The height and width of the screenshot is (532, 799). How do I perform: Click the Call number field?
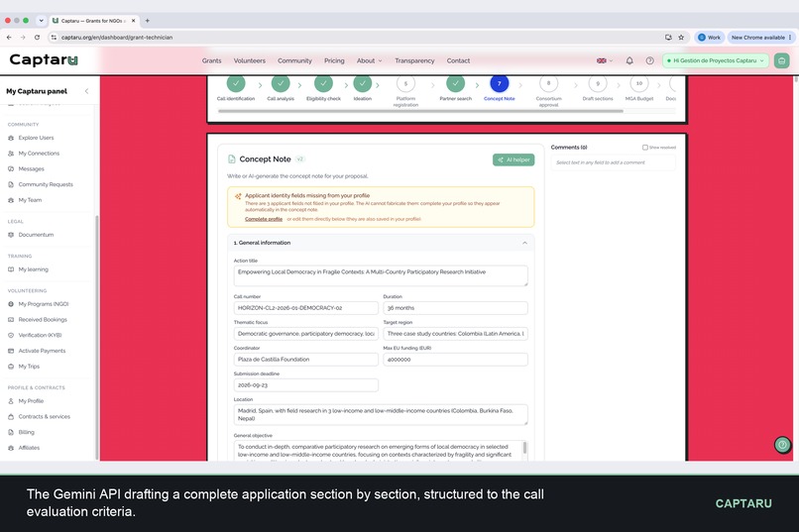pyautogui.click(x=305, y=308)
